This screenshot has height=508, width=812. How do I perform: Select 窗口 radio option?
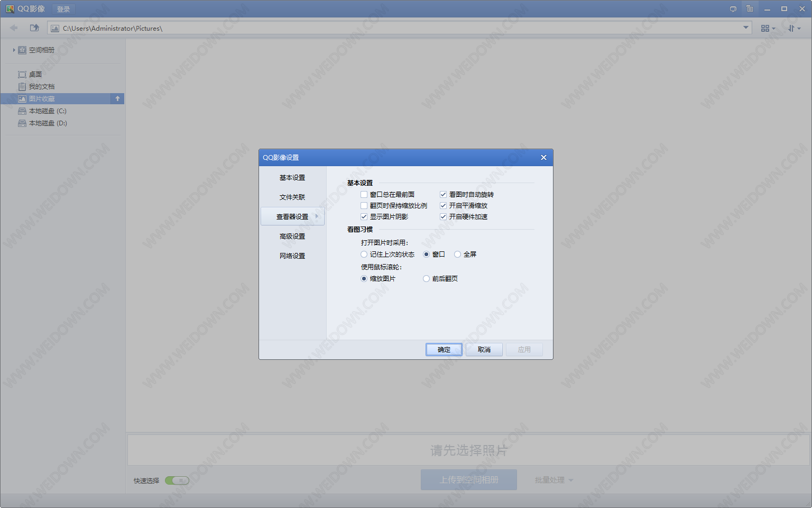click(x=426, y=255)
